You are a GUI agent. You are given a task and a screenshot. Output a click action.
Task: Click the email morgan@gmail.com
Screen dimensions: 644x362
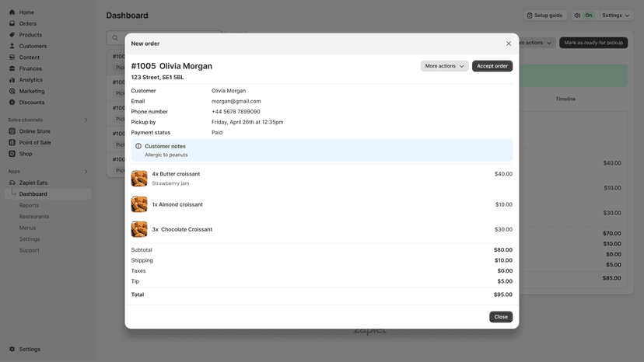click(236, 101)
